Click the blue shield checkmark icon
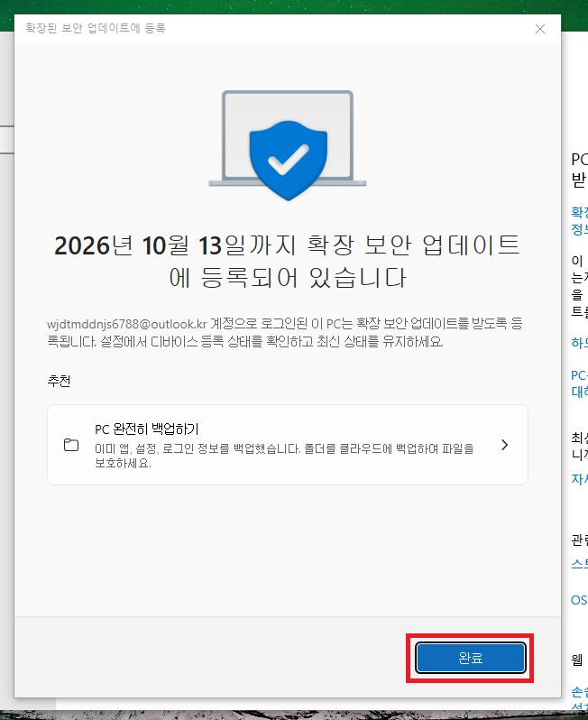Screen dimensions: 588x720 coord(289,161)
